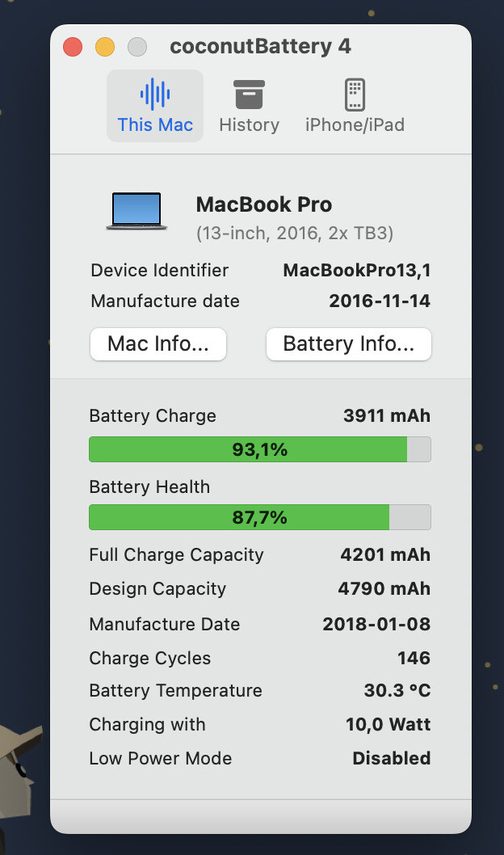
Task: Open the Battery Info dialog
Action: coord(348,344)
